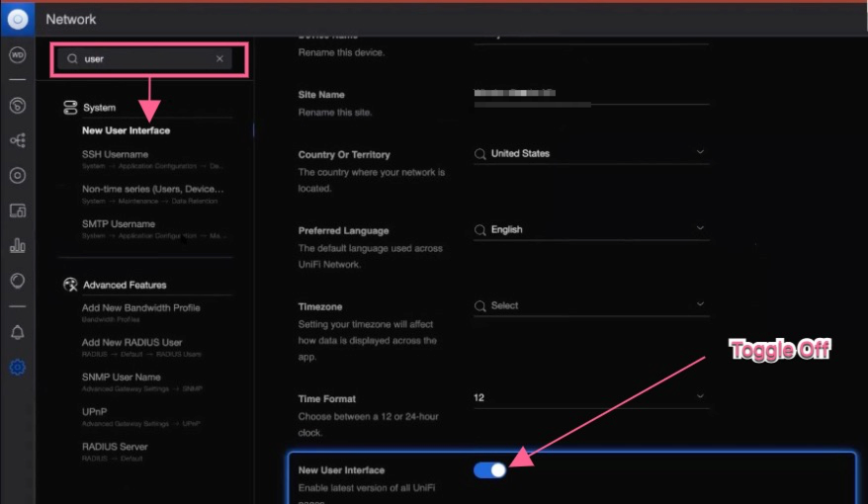Expand the English language chevron
The width and height of the screenshot is (868, 504).
pos(700,228)
